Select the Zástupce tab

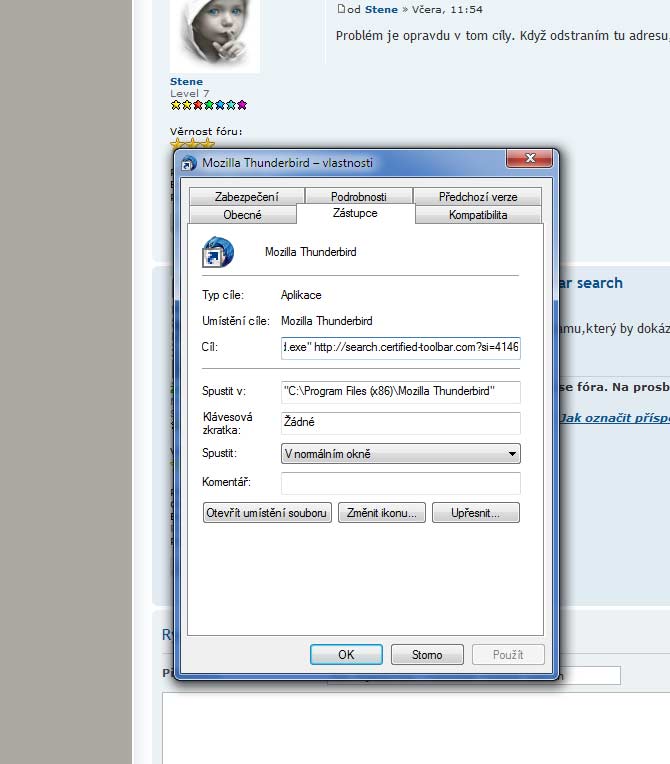355,213
